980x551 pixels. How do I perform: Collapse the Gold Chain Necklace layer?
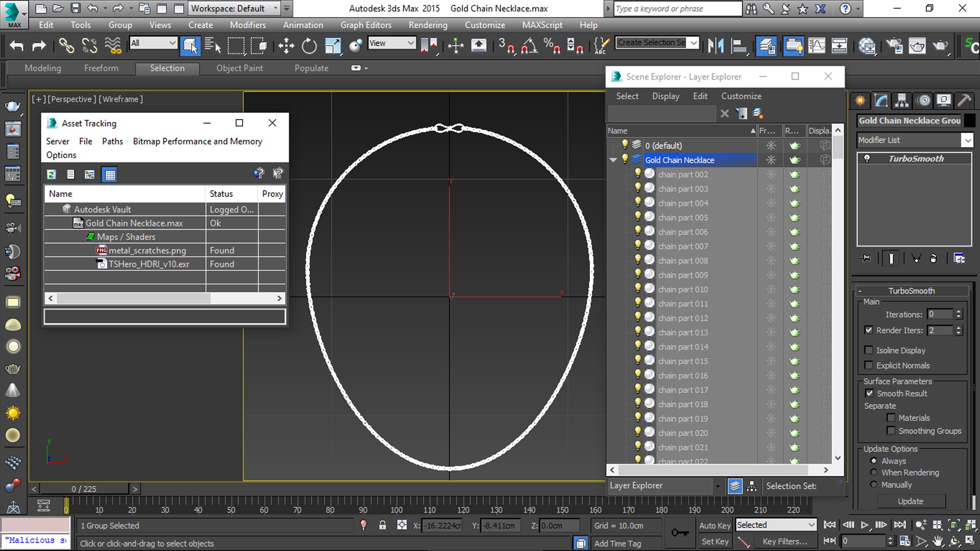(613, 160)
